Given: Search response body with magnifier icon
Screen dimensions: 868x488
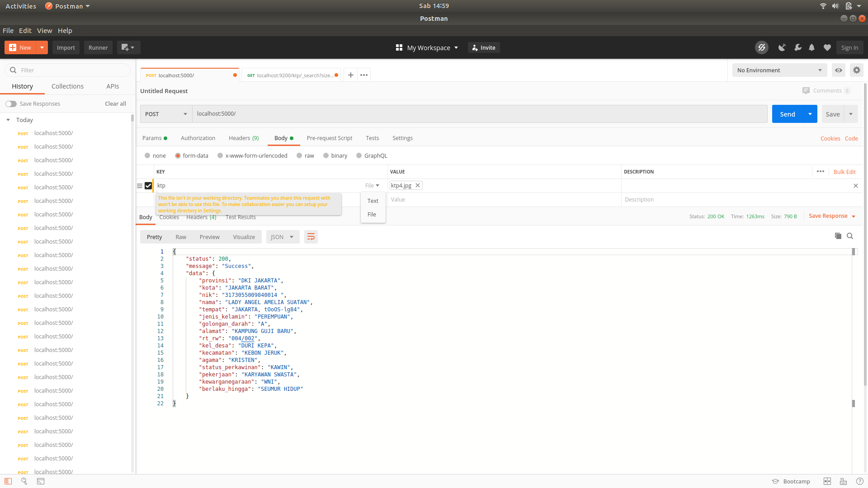Looking at the screenshot, I should coord(850,236).
